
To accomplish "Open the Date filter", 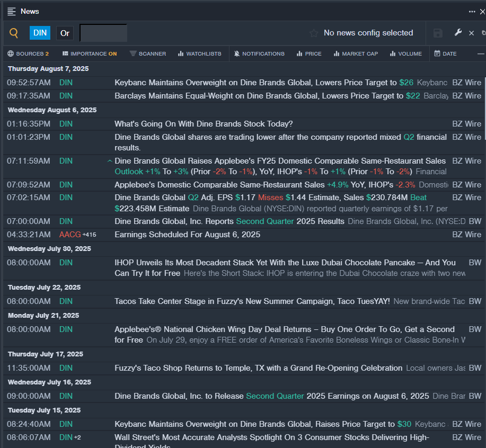I will tap(445, 54).
